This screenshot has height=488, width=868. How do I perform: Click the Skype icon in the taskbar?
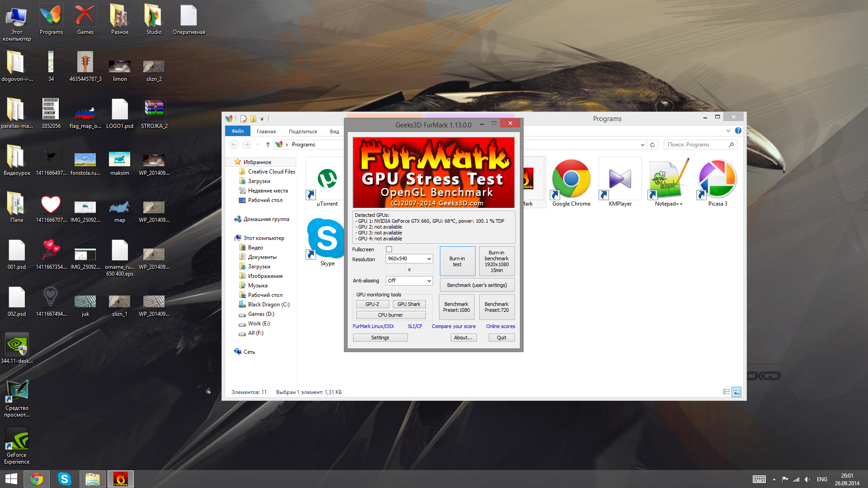tap(64, 479)
